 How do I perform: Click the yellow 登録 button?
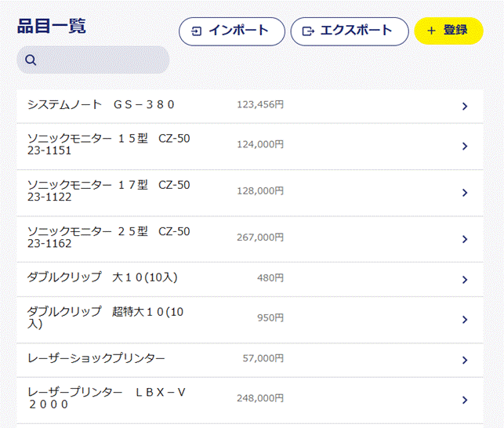click(x=448, y=31)
